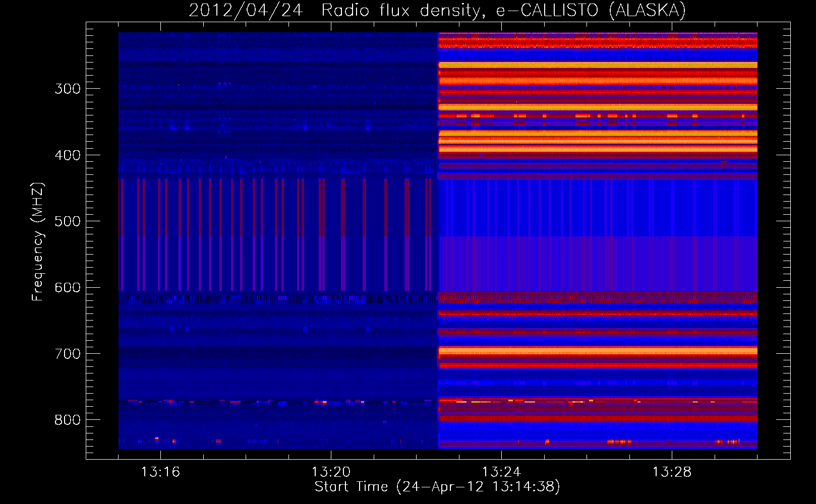
Task: Click the 13:28 time tick label
Action: pos(672,472)
